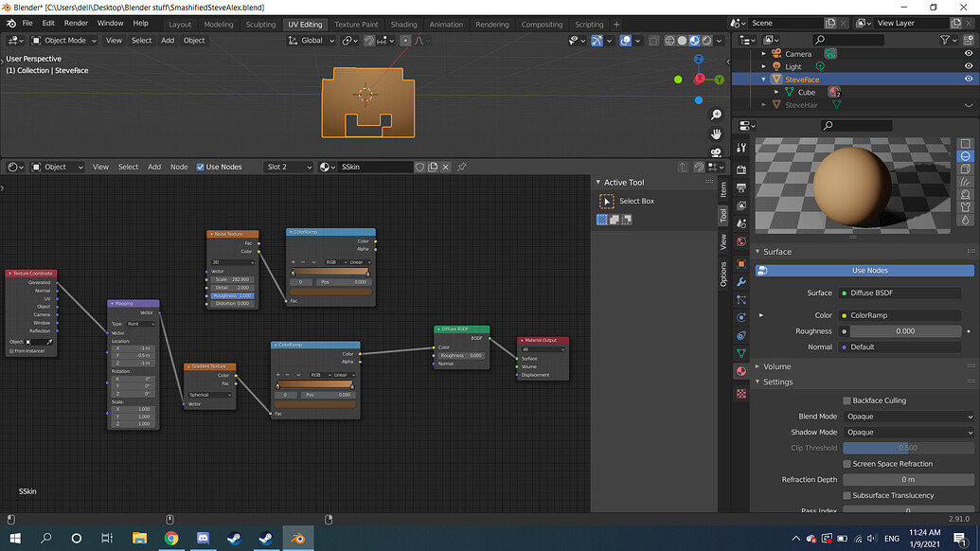Open the Output properties tab icon
This screenshot has height=551, width=980.
741,187
